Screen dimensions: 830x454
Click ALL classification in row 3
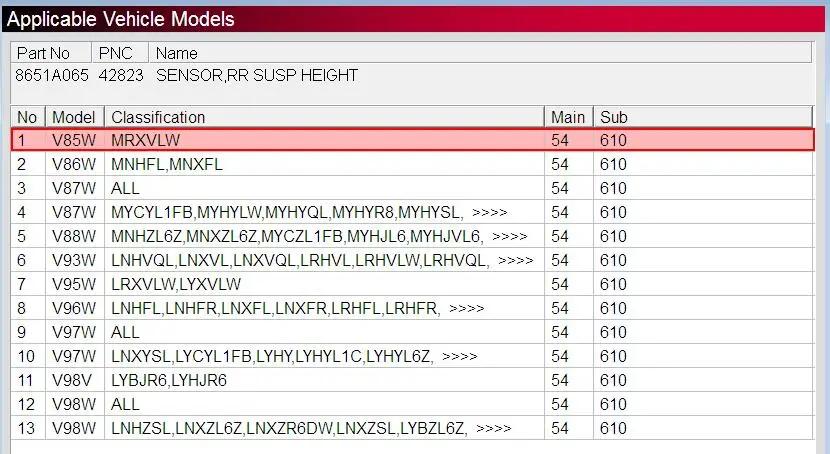coord(125,188)
